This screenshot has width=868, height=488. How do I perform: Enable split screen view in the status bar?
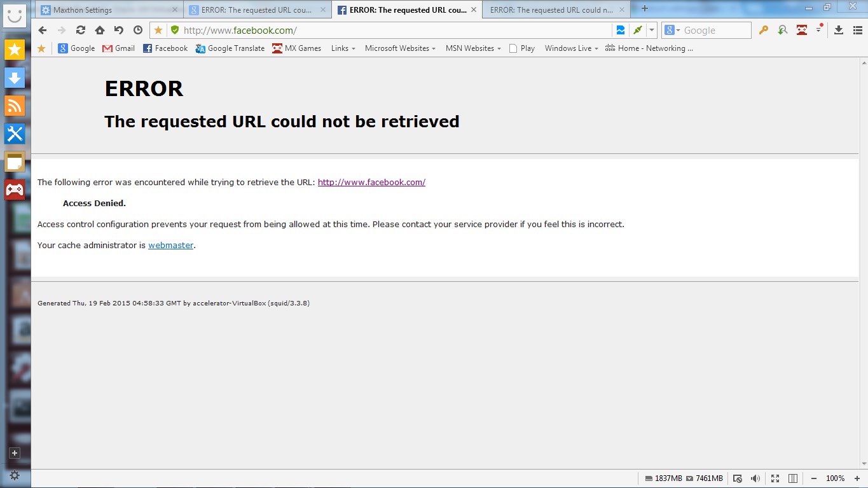tap(792, 478)
